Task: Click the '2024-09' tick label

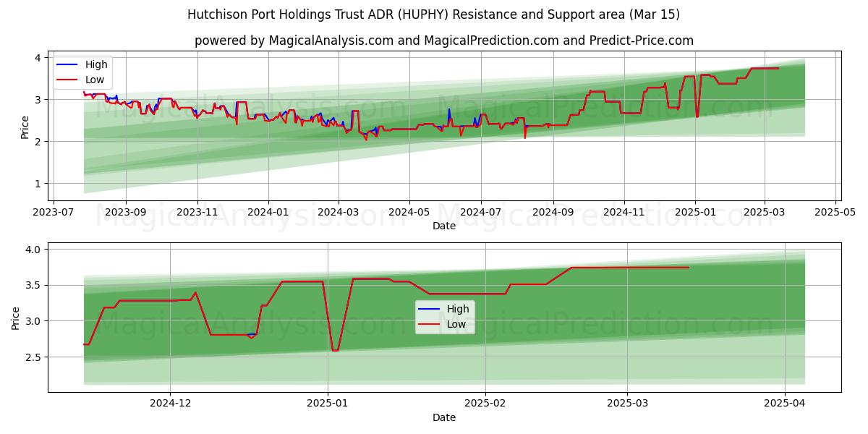Action: coord(553,213)
